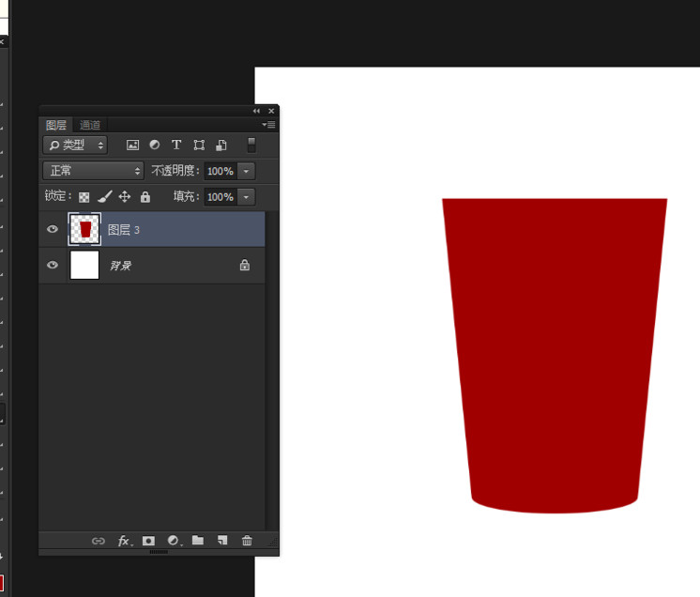700x597 pixels.
Task: Create a new layer group folder
Action: pos(198,541)
